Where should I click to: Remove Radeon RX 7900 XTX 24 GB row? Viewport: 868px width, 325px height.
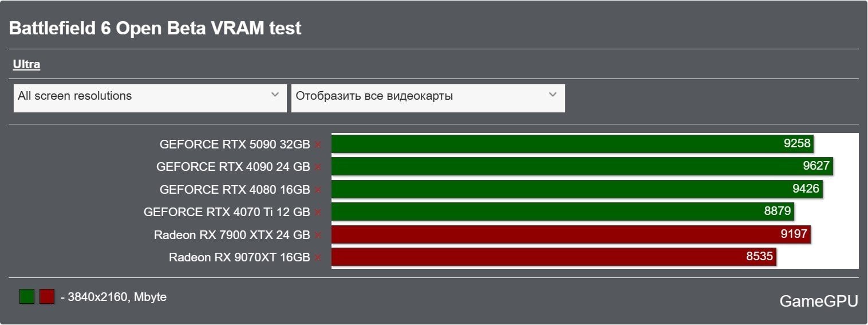[x=318, y=235]
